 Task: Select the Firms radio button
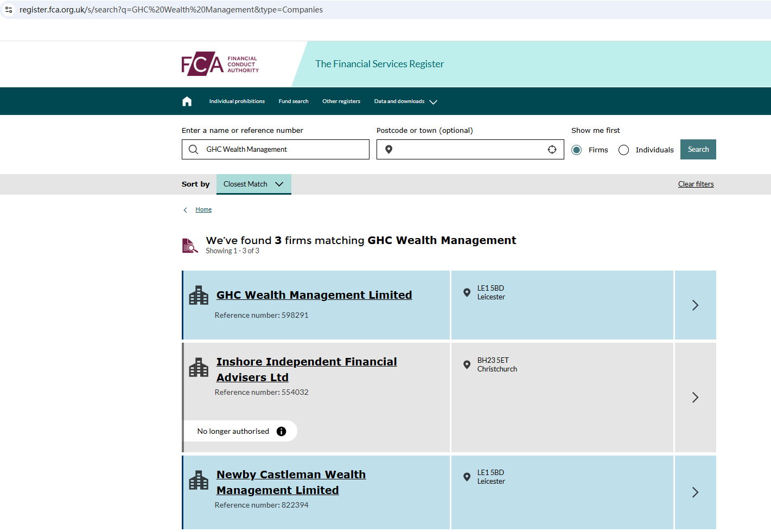tap(577, 150)
